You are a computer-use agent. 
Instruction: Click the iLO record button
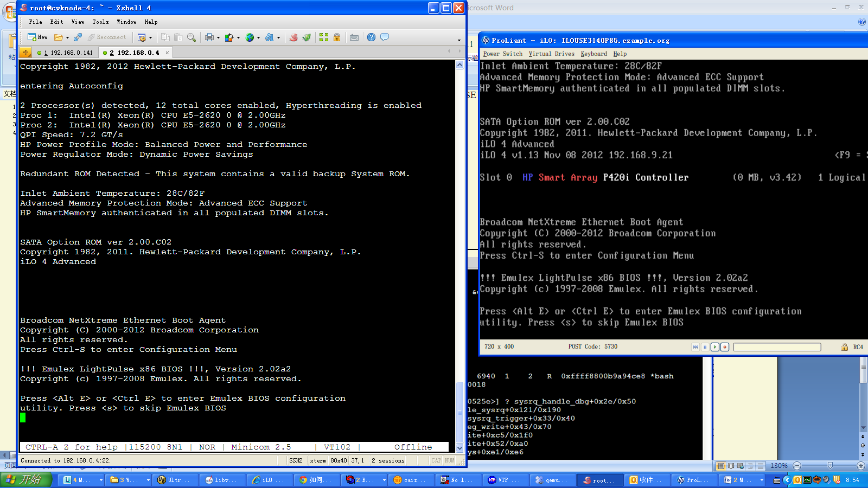click(724, 347)
